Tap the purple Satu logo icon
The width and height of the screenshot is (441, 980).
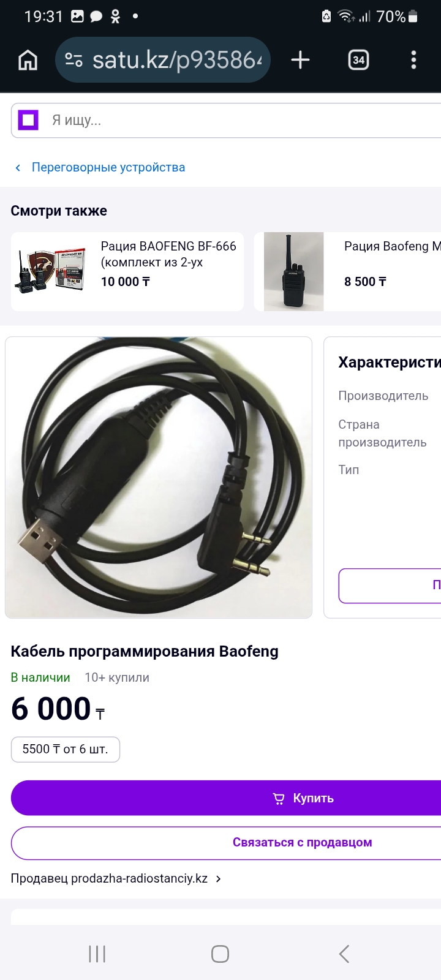[28, 120]
